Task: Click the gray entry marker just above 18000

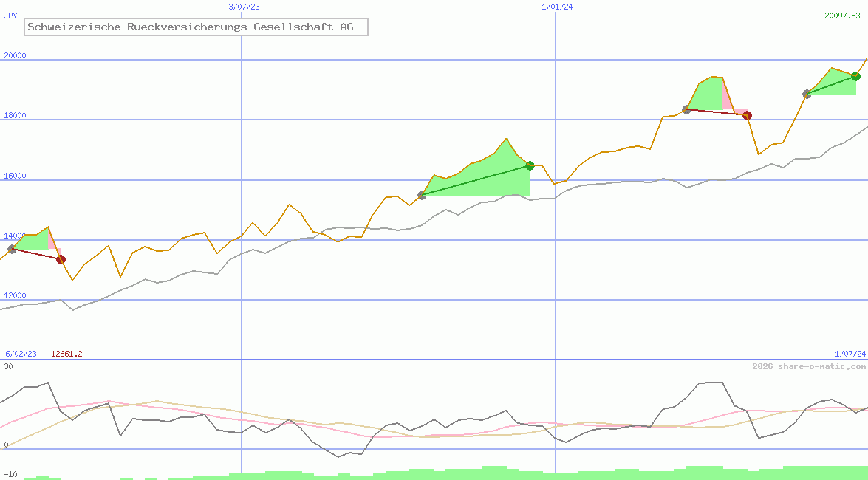Action: 686,109
